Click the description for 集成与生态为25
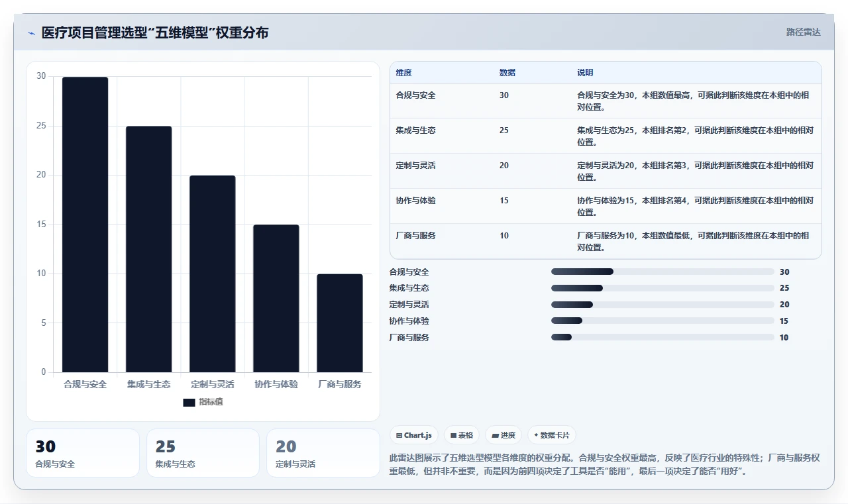Image resolution: width=848 pixels, height=504 pixels. click(695, 136)
